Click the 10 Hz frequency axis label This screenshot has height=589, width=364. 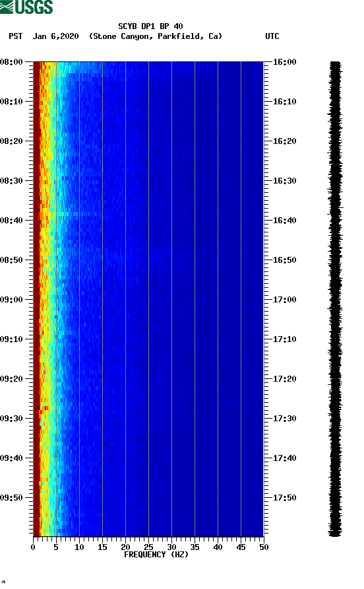(x=79, y=547)
